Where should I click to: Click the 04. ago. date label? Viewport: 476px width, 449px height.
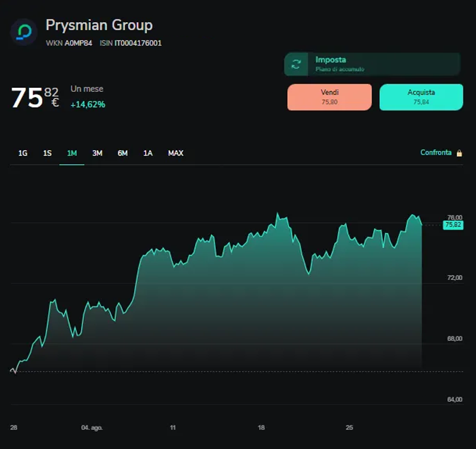[x=92, y=428]
